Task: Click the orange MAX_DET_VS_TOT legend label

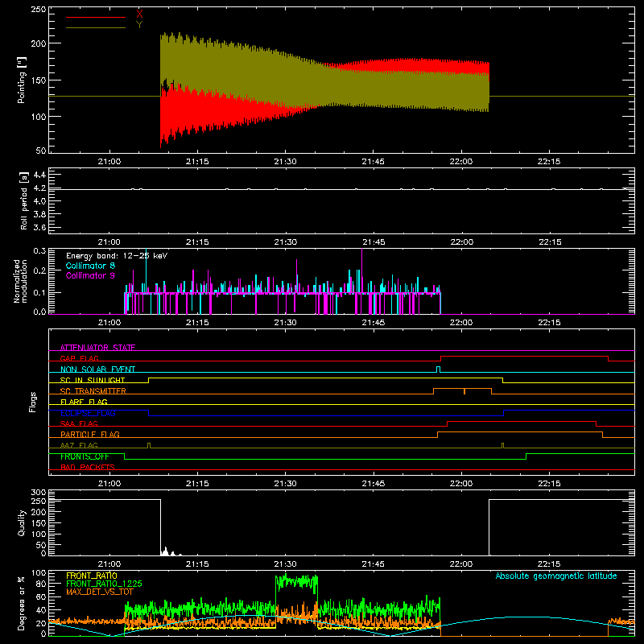Action: 100,592
